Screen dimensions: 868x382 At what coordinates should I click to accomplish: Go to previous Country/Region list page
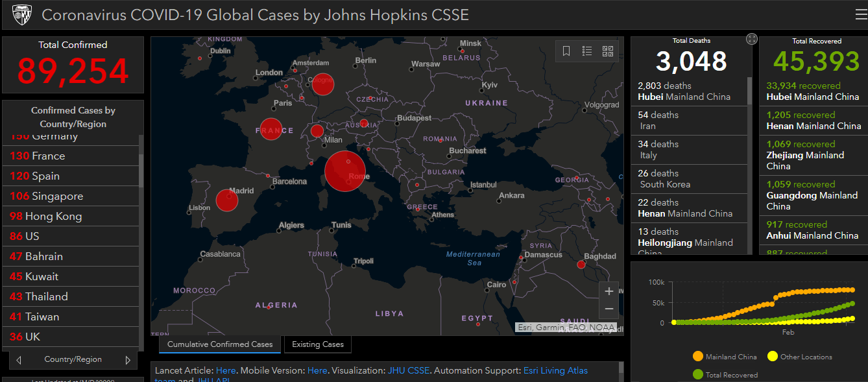point(19,359)
